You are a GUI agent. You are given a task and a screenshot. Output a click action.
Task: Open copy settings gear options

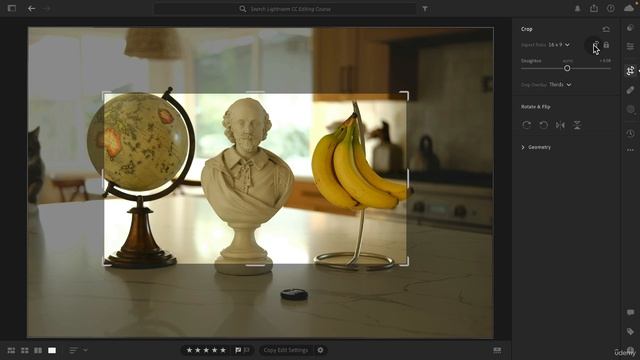320,350
